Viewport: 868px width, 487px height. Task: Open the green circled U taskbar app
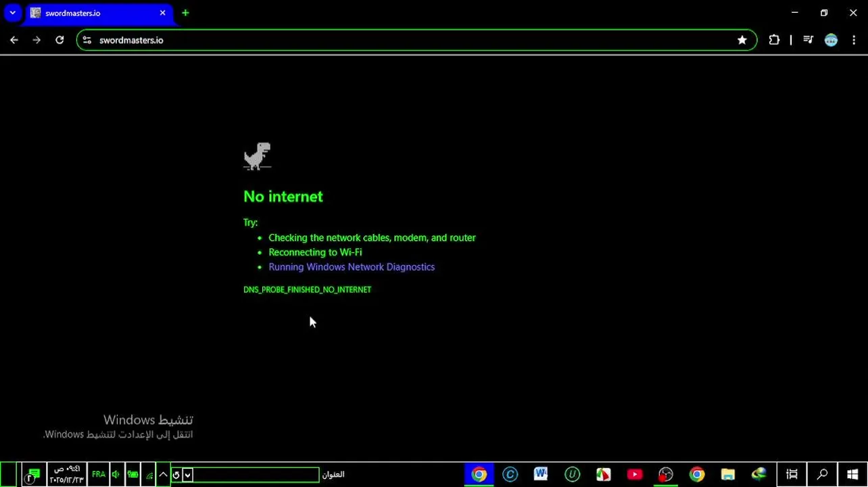[x=573, y=475]
